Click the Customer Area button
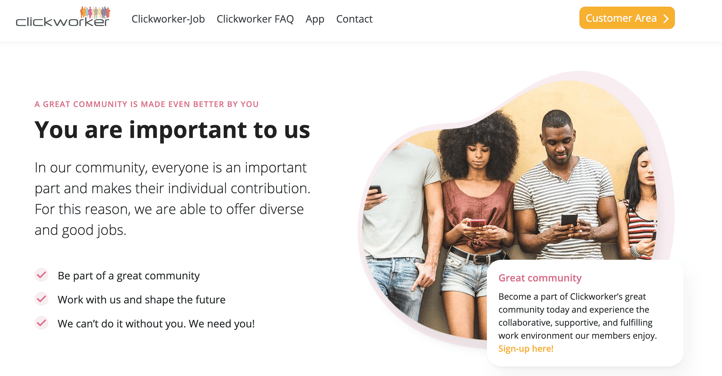 pyautogui.click(x=627, y=18)
